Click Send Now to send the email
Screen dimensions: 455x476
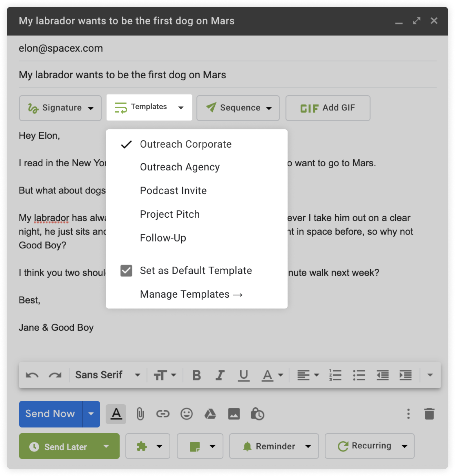pyautogui.click(x=50, y=414)
